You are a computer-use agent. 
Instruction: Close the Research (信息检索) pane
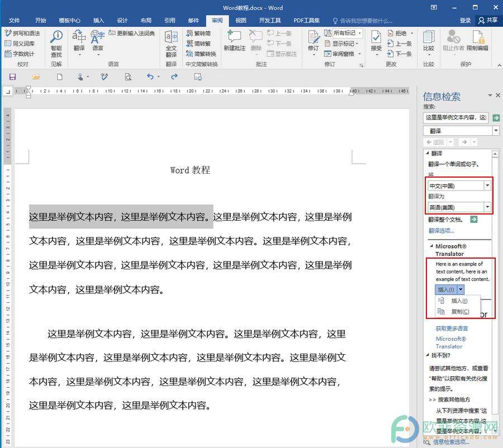tap(497, 95)
